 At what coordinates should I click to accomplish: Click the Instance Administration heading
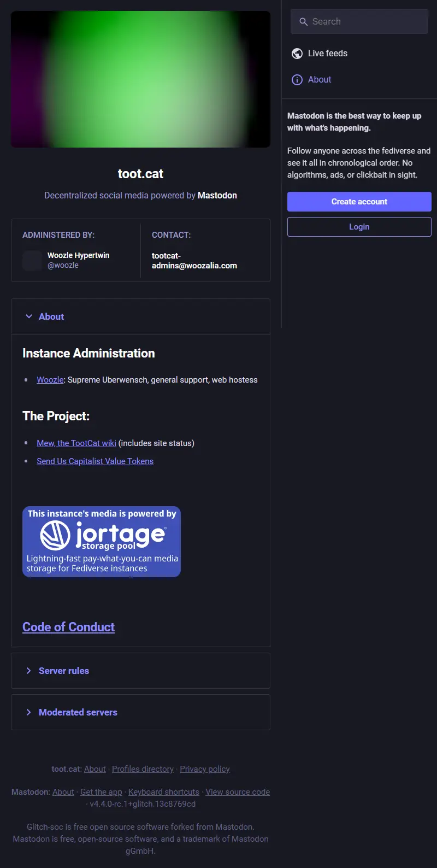[x=88, y=353]
